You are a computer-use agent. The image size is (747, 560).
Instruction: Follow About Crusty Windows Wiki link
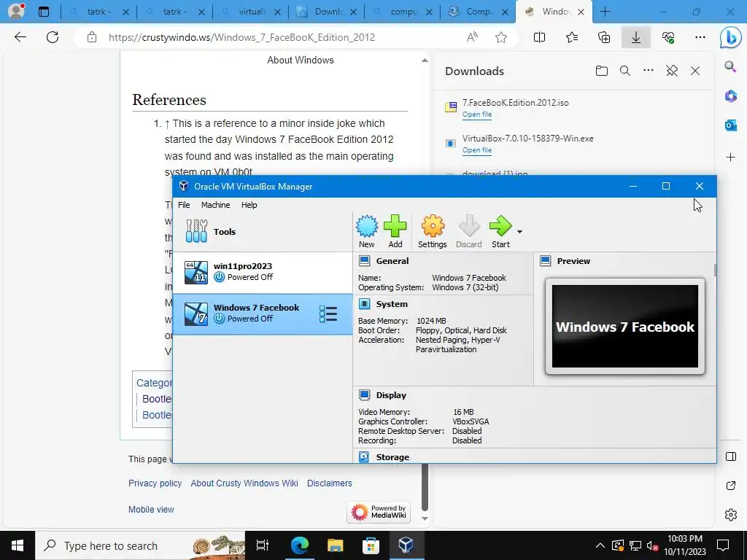(244, 483)
